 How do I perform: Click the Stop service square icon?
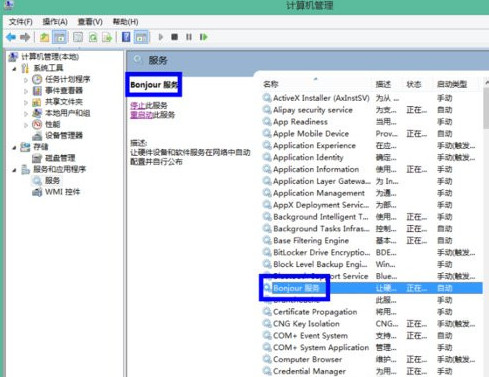(174, 37)
